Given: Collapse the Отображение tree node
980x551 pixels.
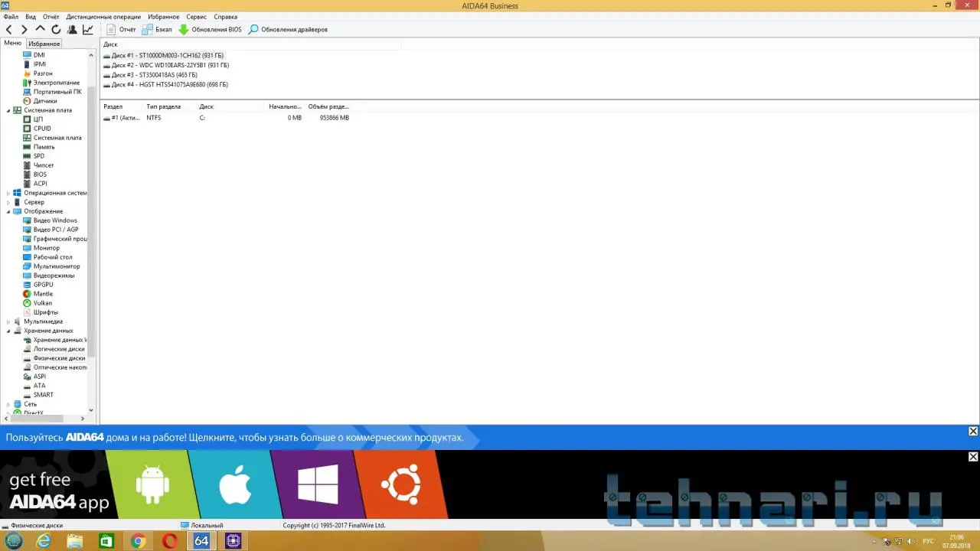Looking at the screenshot, I should click(x=8, y=211).
